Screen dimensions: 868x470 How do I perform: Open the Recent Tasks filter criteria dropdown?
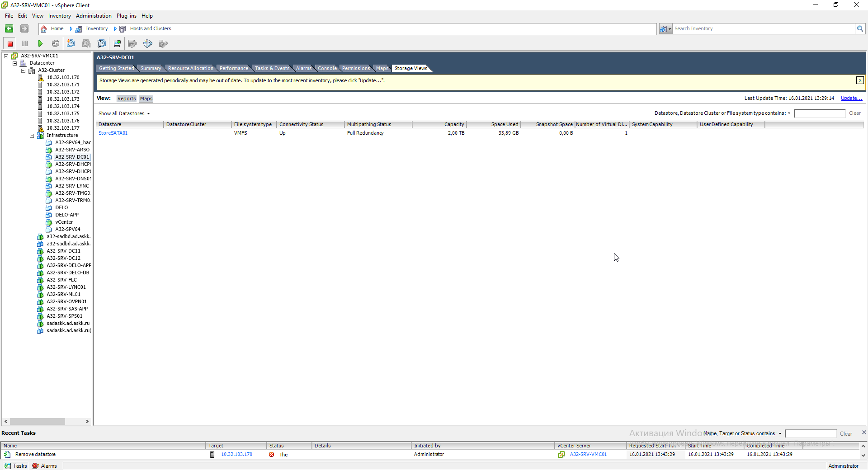pyautogui.click(x=780, y=434)
